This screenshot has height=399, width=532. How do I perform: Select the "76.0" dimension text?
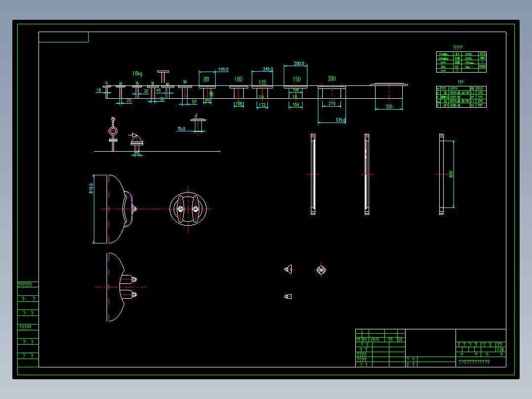(x=181, y=129)
